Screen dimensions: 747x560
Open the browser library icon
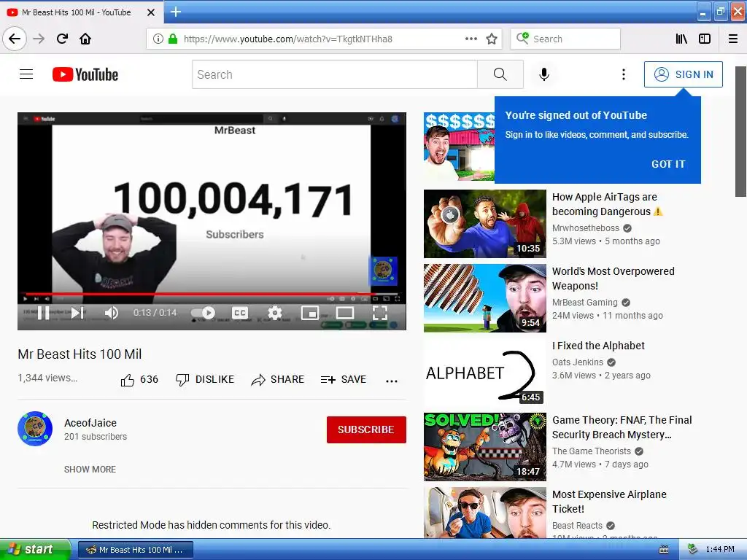(x=681, y=39)
